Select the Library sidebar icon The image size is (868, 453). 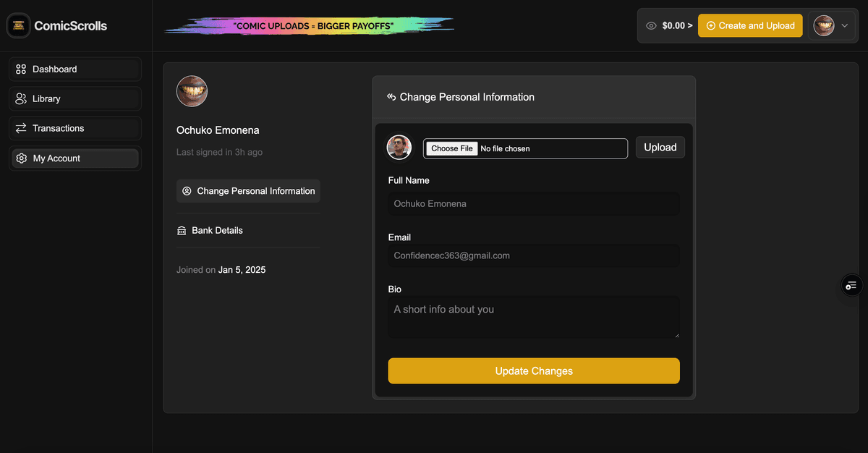click(20, 98)
